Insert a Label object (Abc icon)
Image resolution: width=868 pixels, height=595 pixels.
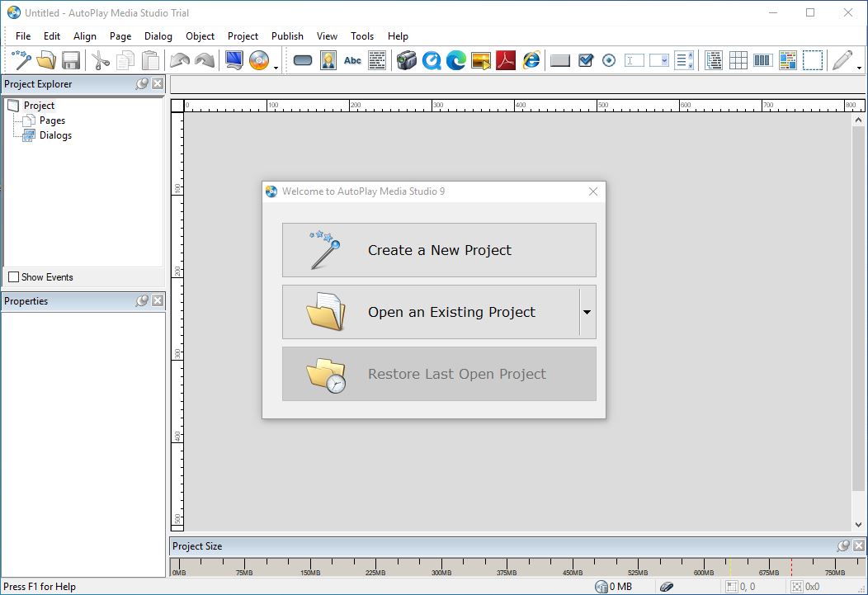(x=352, y=59)
